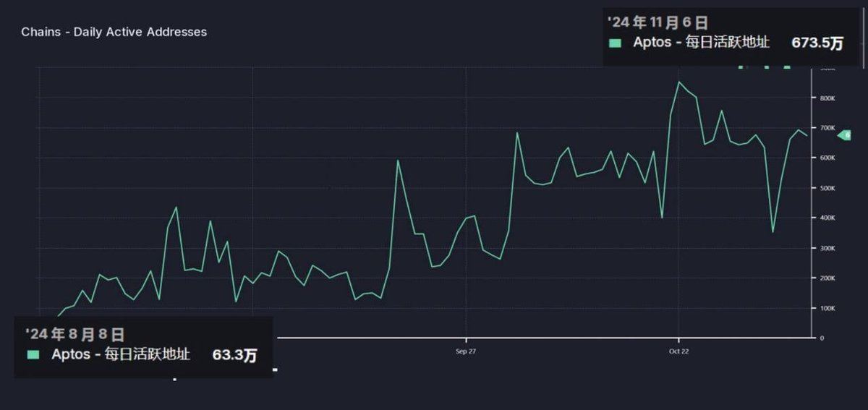
Task: Click the "Aptos - 每日活跃地址" label in the top tooltip
Action: [701, 43]
